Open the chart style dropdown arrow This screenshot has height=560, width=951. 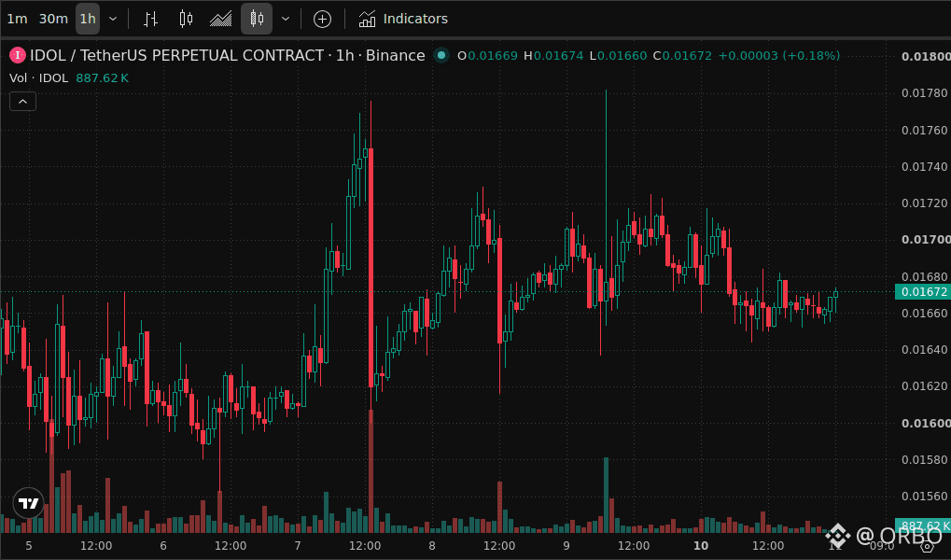(x=286, y=19)
